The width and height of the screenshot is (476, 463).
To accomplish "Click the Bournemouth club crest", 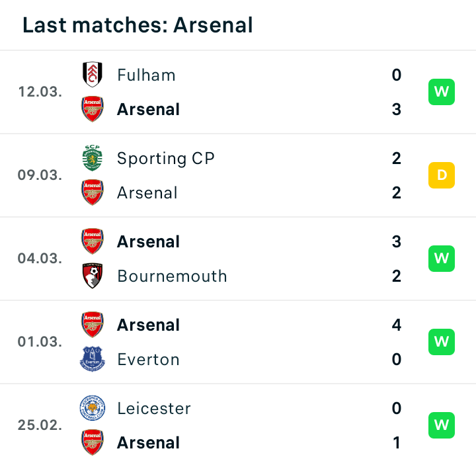I will pos(93,276).
